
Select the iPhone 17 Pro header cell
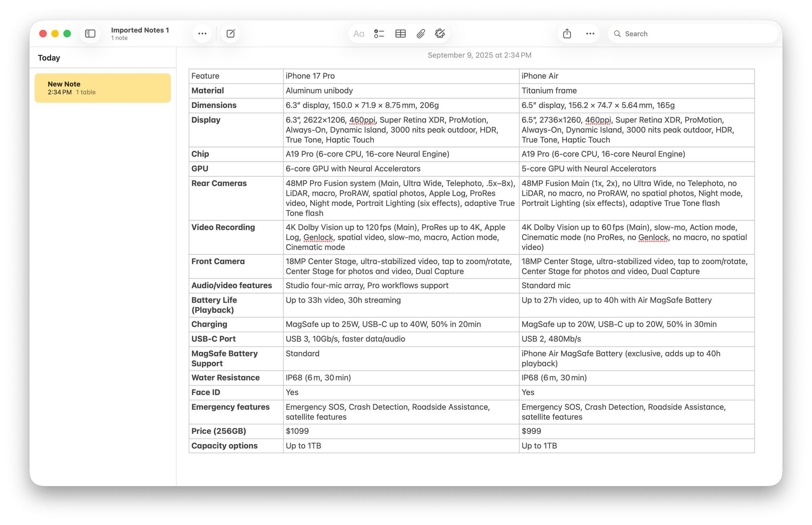[x=401, y=76]
